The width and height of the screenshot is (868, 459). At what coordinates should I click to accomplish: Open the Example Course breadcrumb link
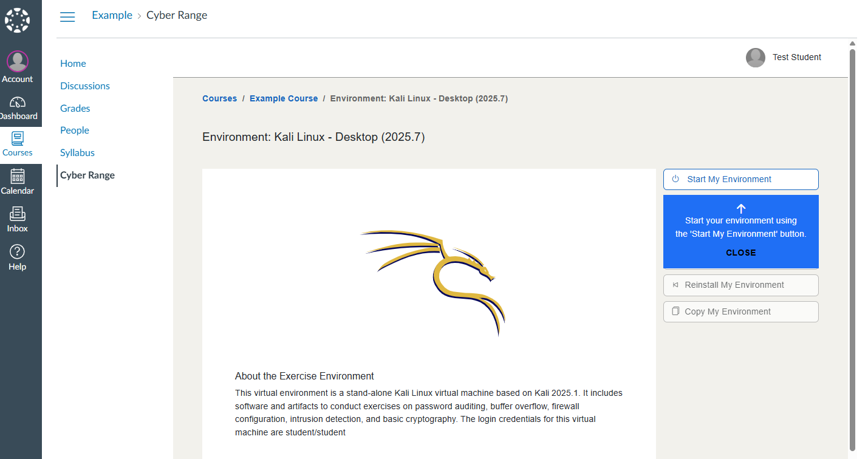283,98
